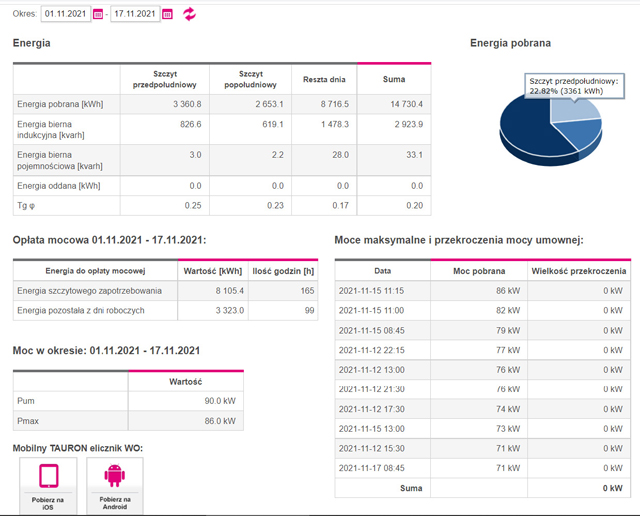Click the 'Wielkość przekroczenia' column header
The width and height of the screenshot is (640, 516).
tap(579, 271)
